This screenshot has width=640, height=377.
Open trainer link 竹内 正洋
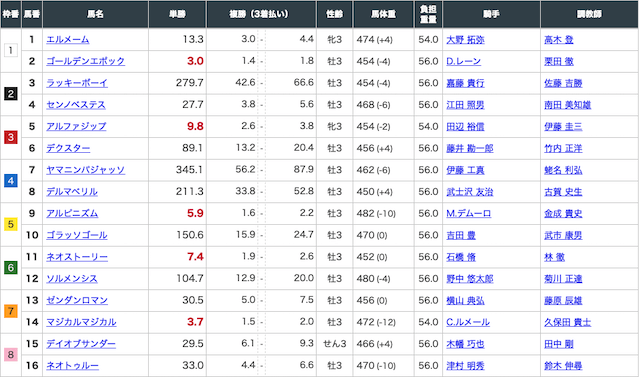point(563,148)
